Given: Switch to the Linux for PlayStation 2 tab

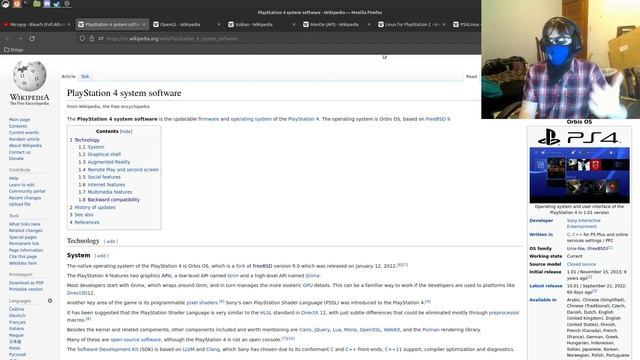Looking at the screenshot, I should coord(411,24).
